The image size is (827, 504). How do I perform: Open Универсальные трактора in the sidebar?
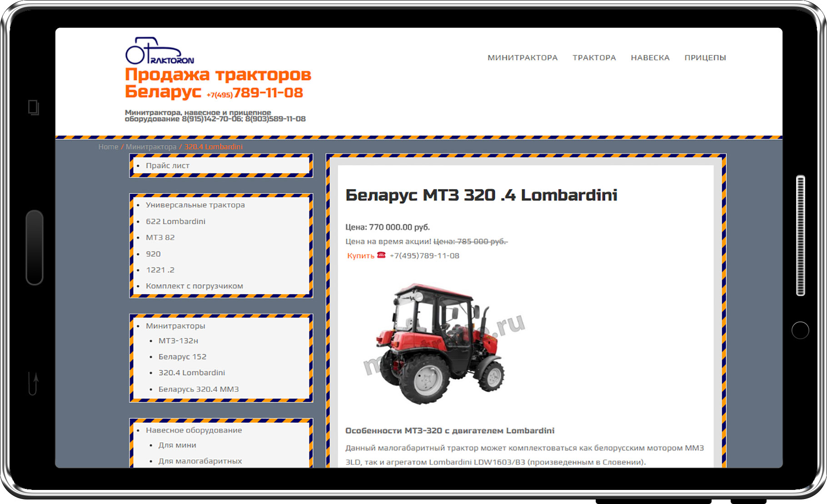(195, 205)
